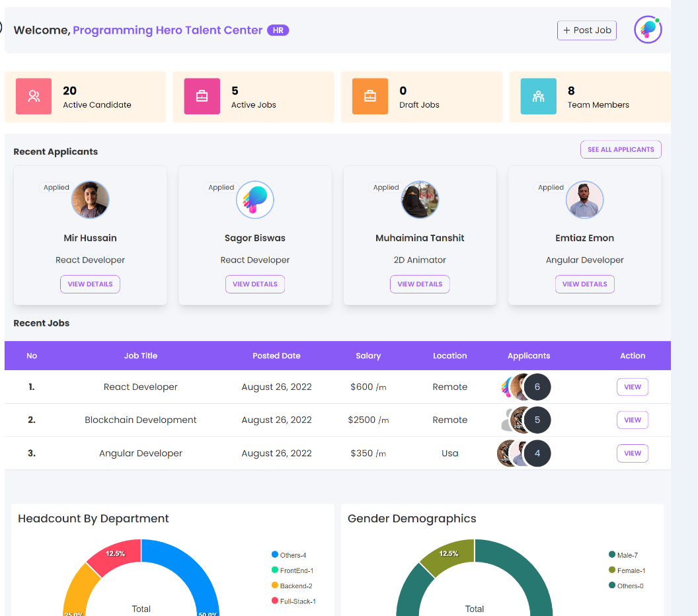
Task: Click the Usa location cell
Action: tap(449, 453)
